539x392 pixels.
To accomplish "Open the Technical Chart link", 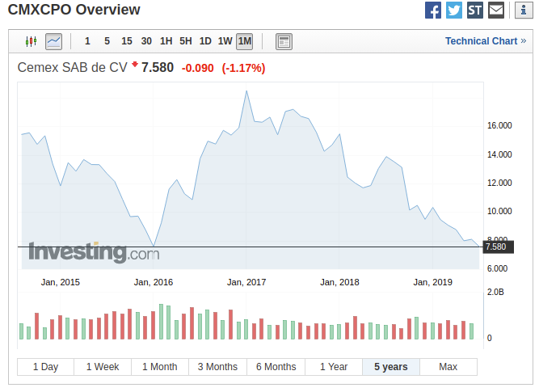I will tap(486, 41).
